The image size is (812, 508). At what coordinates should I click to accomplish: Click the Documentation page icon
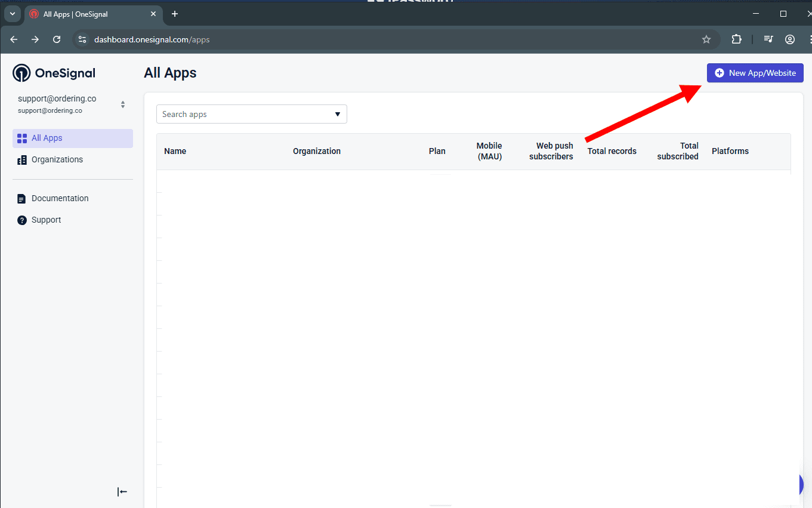22,199
